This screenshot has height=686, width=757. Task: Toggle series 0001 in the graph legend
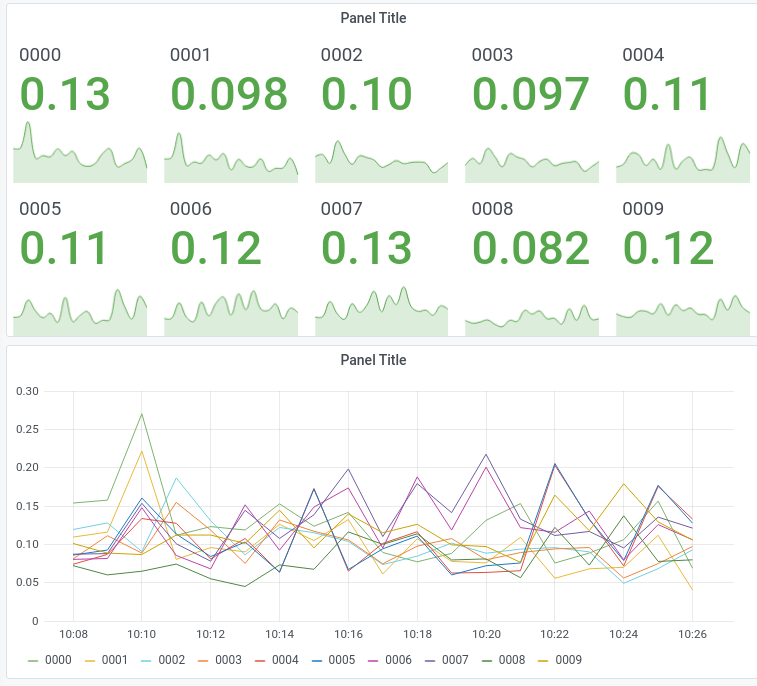coord(106,659)
